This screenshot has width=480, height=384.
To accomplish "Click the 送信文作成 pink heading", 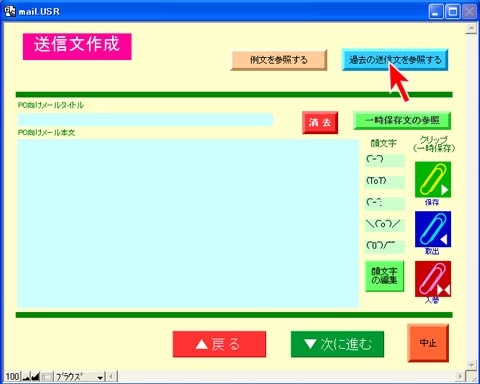I will pyautogui.click(x=77, y=46).
